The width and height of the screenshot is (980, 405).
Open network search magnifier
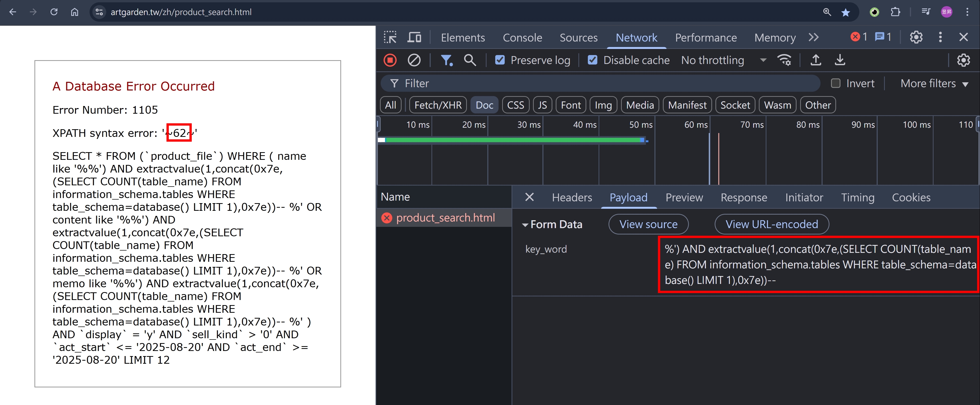(470, 60)
